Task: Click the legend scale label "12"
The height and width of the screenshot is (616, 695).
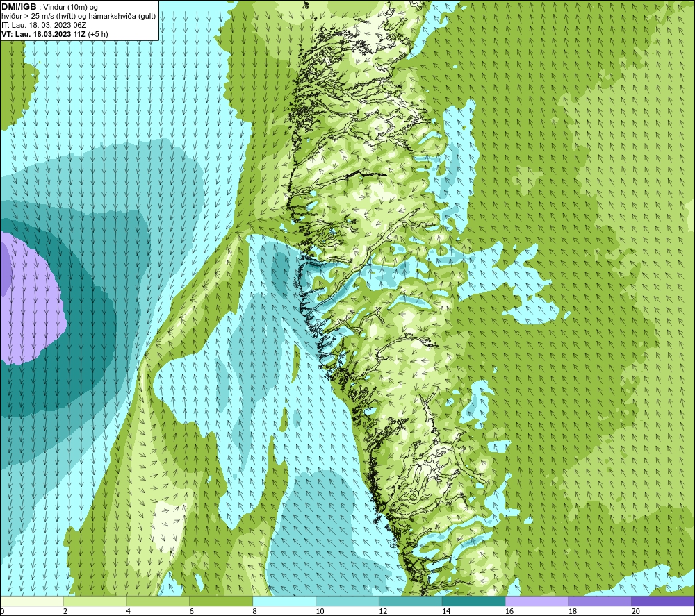Action: [x=383, y=611]
